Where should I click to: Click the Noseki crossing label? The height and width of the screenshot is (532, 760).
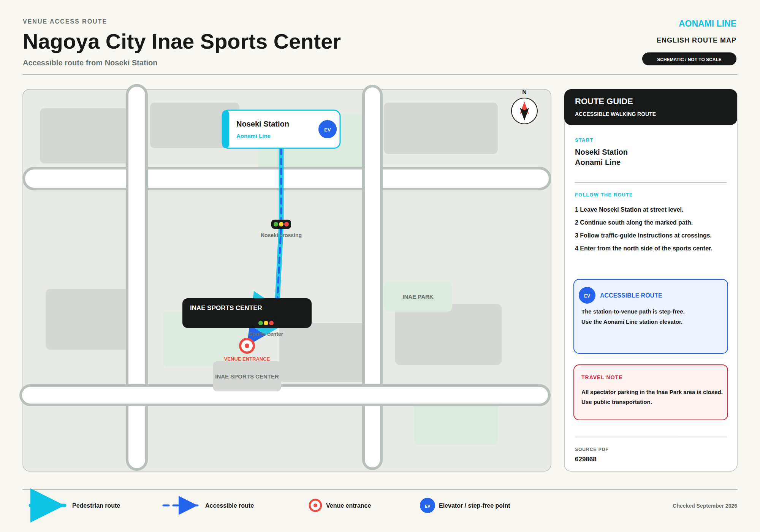[x=281, y=235]
